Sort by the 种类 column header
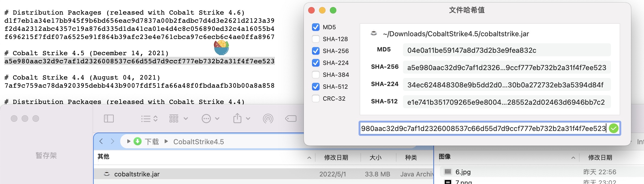The image size is (644, 184). tap(411, 157)
